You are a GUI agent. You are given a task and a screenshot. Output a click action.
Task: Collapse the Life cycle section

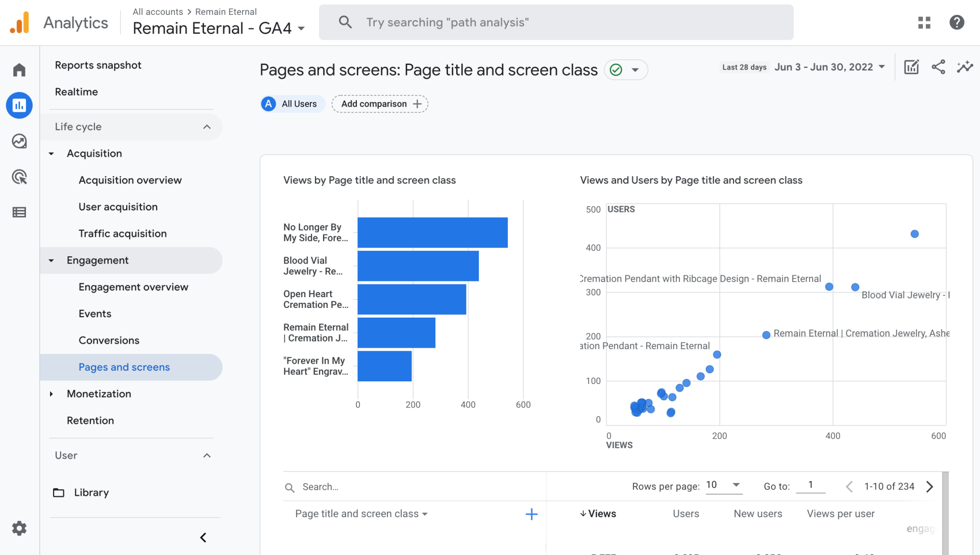point(207,127)
